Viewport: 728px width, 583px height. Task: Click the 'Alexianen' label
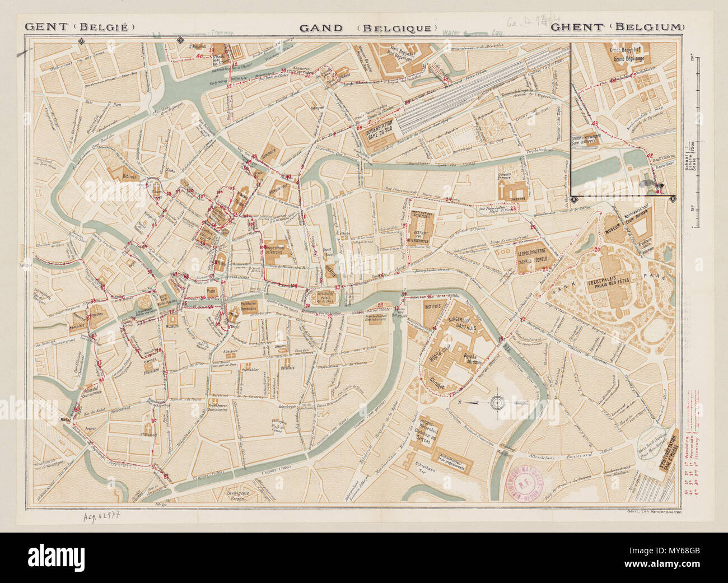[231, 352]
